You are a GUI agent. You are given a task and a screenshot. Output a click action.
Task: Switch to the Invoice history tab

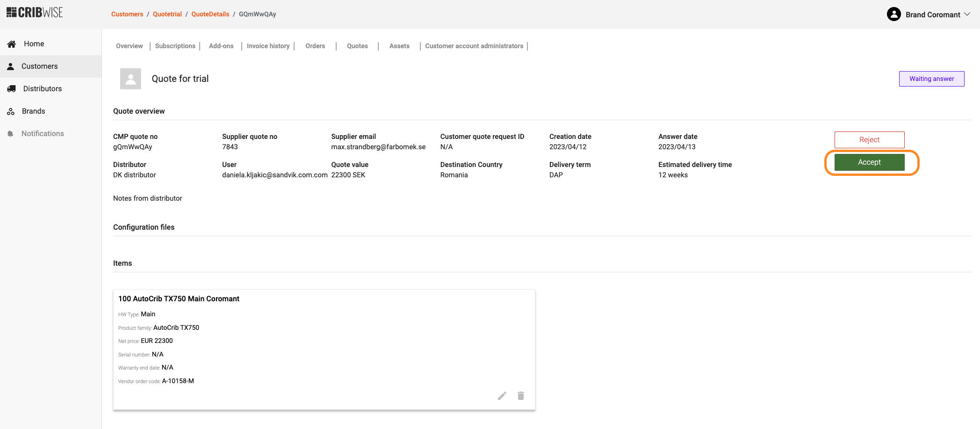268,46
